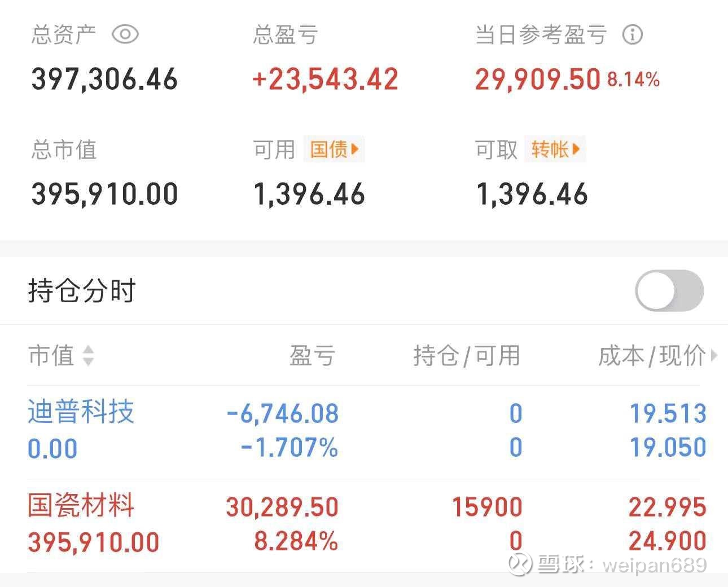This screenshot has height=587, width=728.
Task: Click 国瓷材料 profit 30,289.50
Action: click(282, 507)
